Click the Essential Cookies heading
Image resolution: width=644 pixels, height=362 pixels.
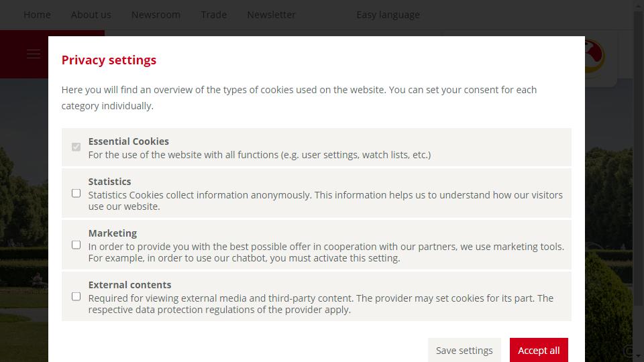coord(129,141)
